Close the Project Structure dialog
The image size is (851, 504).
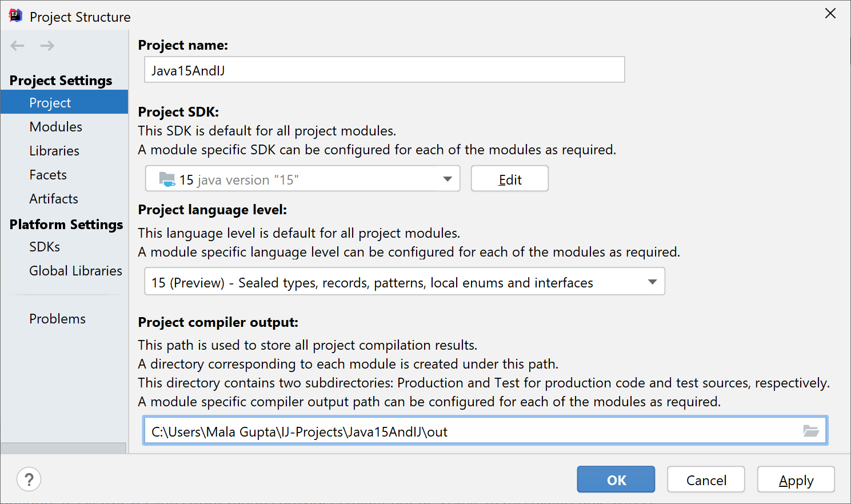click(830, 13)
